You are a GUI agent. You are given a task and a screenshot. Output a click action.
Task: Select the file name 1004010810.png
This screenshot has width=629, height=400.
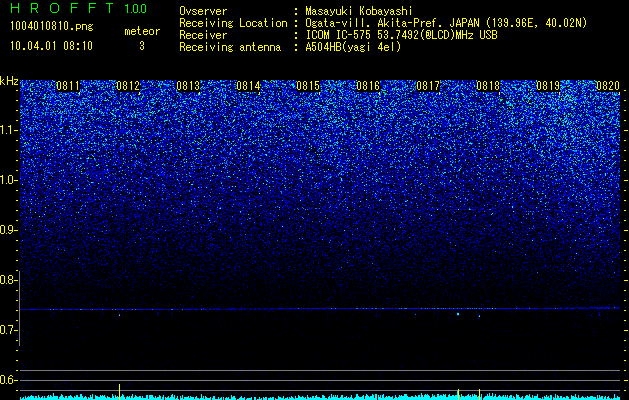point(52,27)
